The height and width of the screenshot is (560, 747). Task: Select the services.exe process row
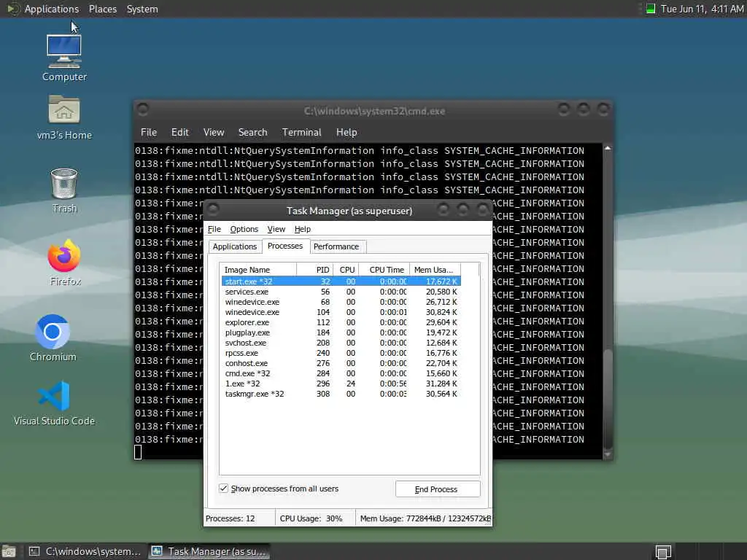click(341, 292)
